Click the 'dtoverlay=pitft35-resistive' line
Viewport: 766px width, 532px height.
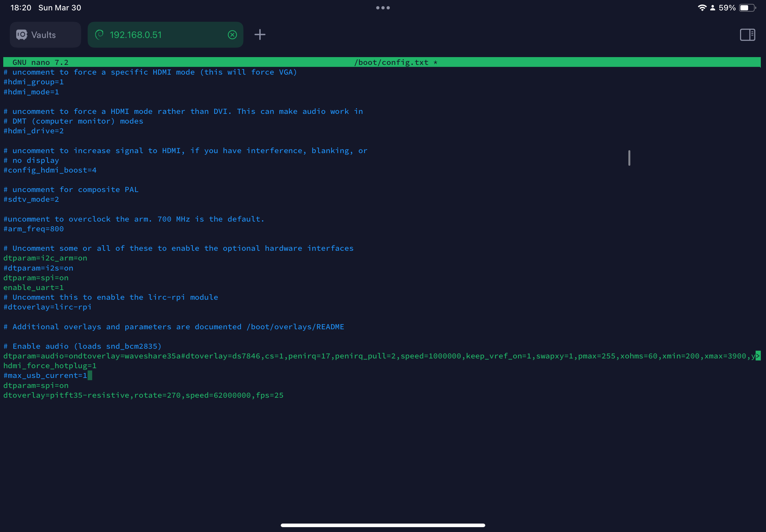[143, 395]
